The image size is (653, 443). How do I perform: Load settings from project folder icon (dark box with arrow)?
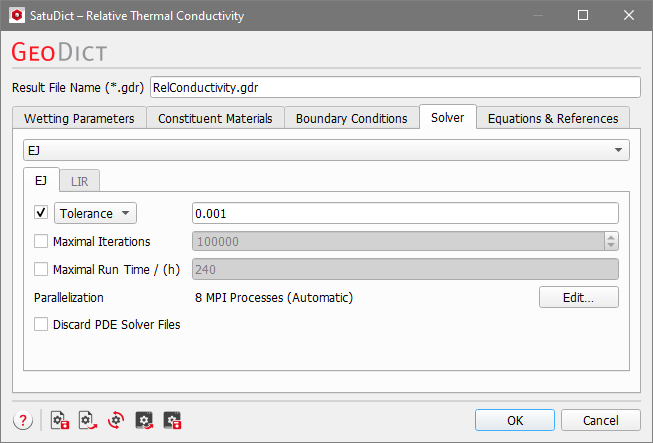[x=144, y=420]
